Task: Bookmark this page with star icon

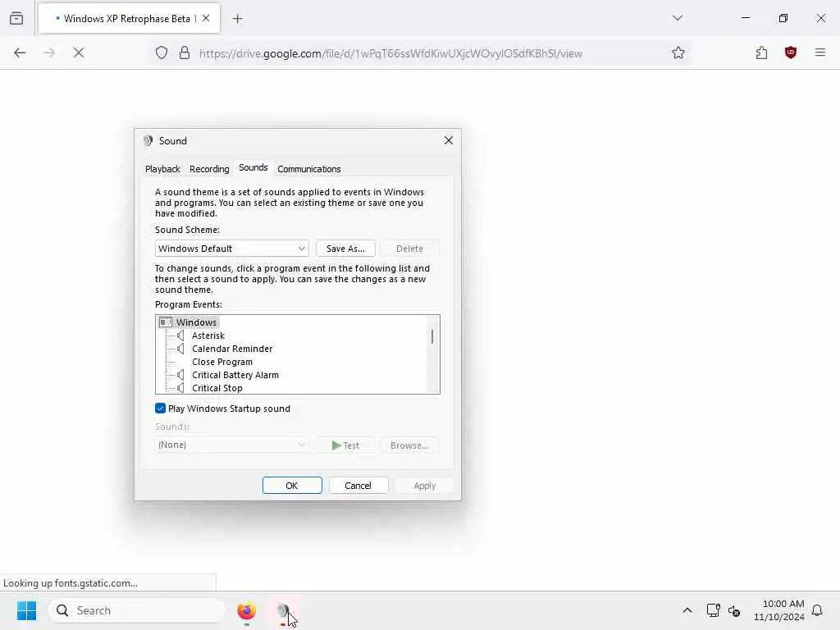Action: click(678, 52)
